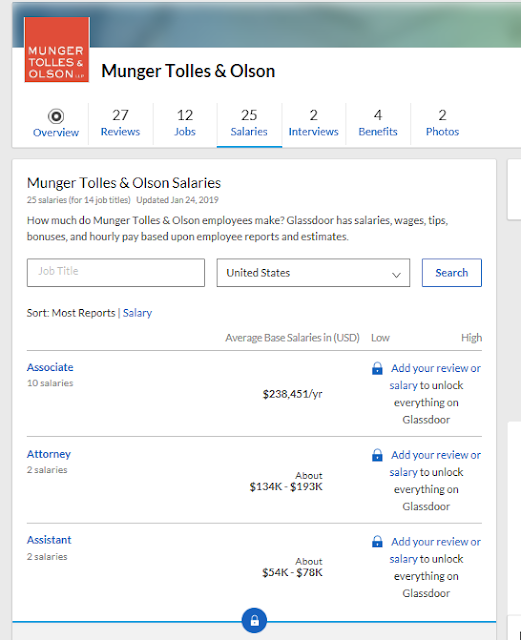Open the United States location dropdown

[313, 273]
